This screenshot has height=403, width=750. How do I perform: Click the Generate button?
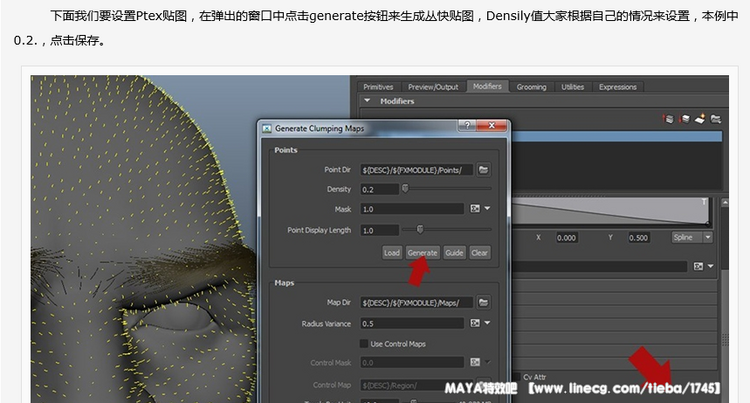point(422,253)
